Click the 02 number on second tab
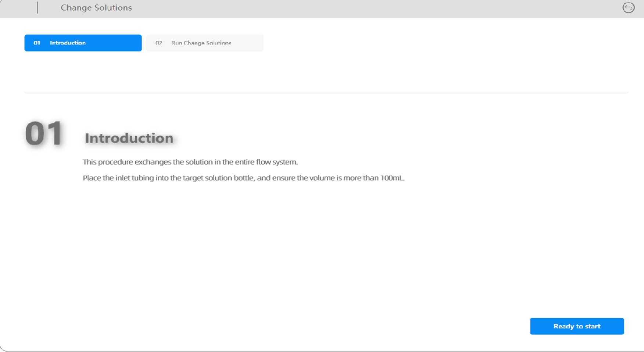Image resolution: width=644 pixels, height=352 pixels. [x=158, y=43]
